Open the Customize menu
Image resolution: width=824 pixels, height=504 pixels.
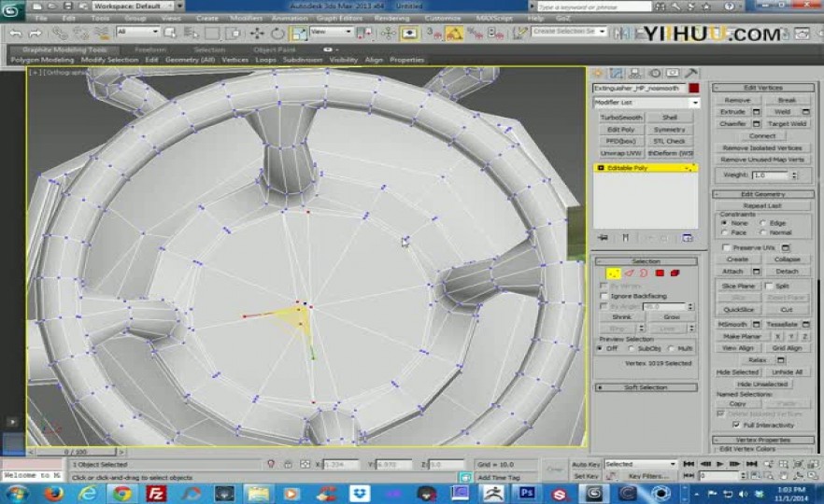click(x=443, y=18)
